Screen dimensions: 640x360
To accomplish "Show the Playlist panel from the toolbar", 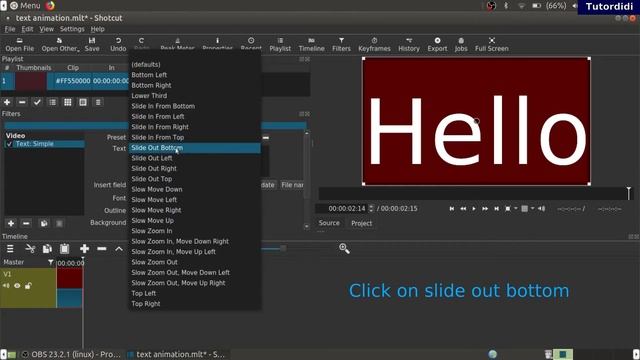I will click(280, 44).
